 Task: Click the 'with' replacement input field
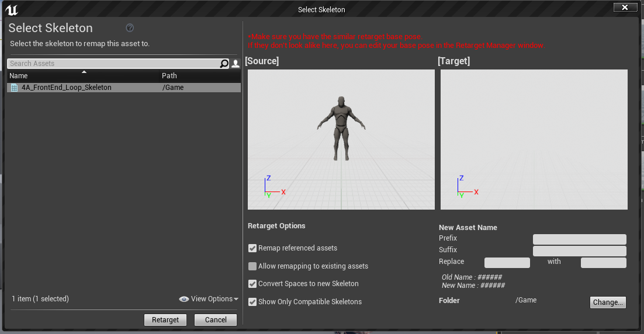(x=603, y=263)
